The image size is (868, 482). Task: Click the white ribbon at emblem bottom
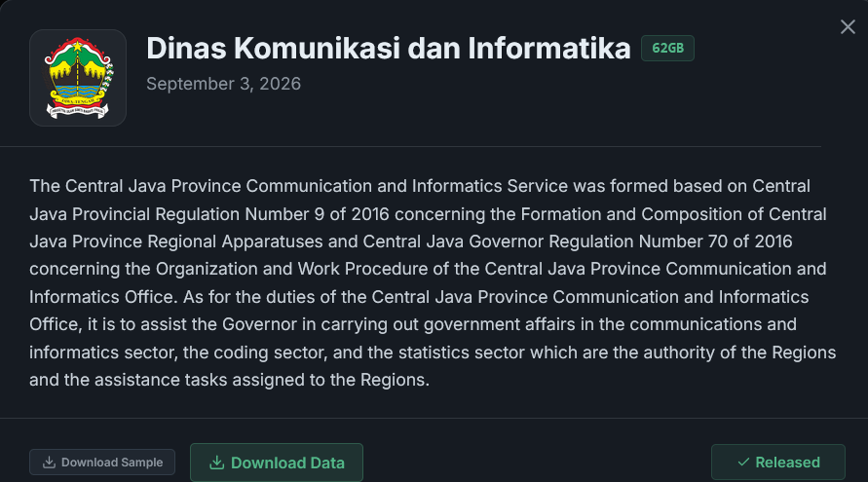[x=78, y=111]
